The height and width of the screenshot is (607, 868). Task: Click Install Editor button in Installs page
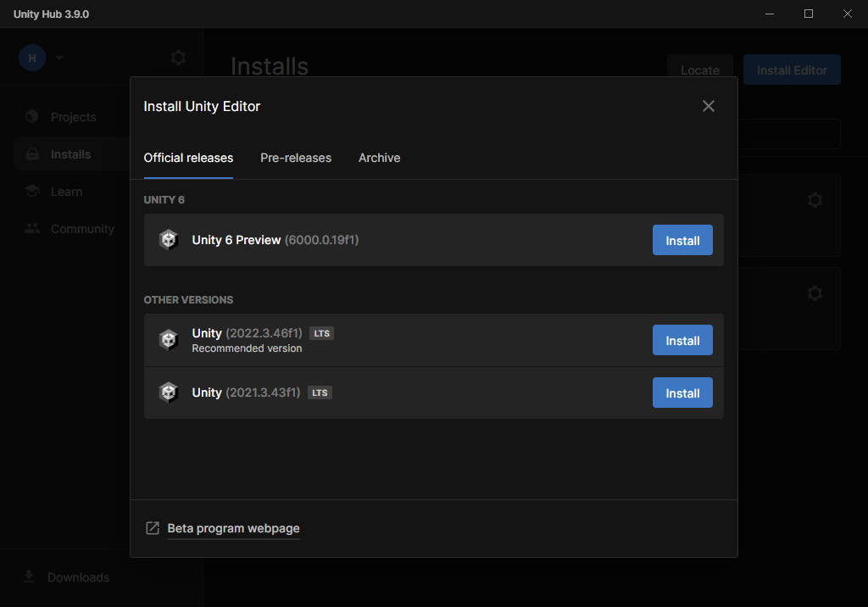[x=792, y=70]
